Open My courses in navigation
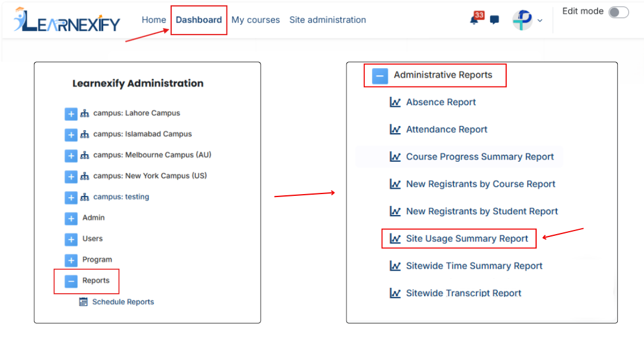 (255, 20)
